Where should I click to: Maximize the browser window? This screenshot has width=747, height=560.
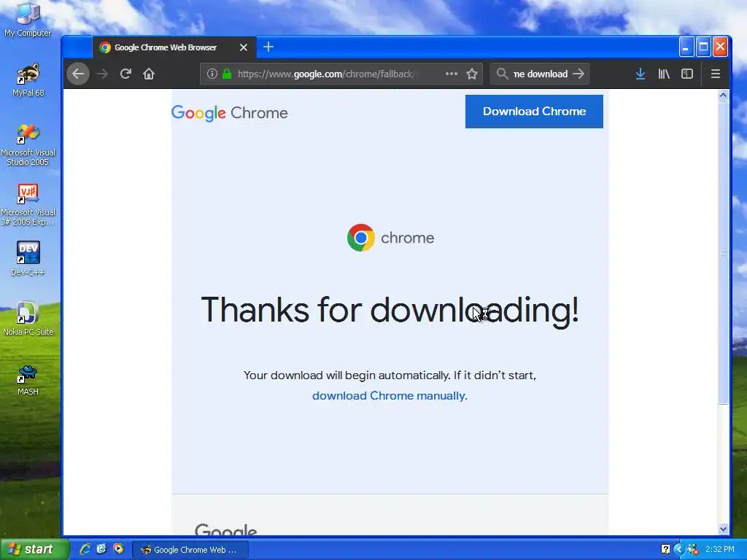click(703, 47)
